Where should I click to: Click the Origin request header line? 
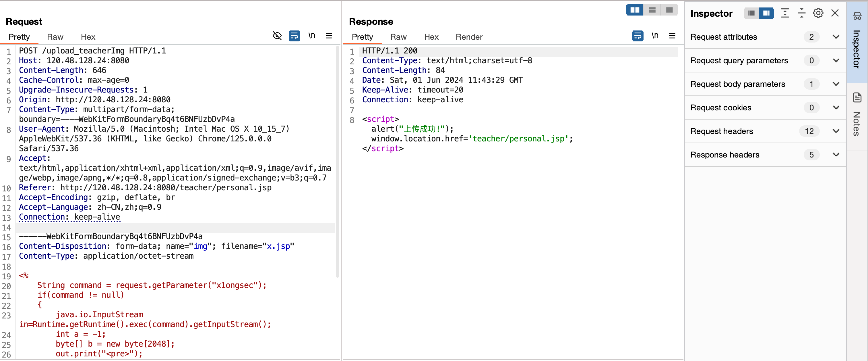pyautogui.click(x=95, y=100)
